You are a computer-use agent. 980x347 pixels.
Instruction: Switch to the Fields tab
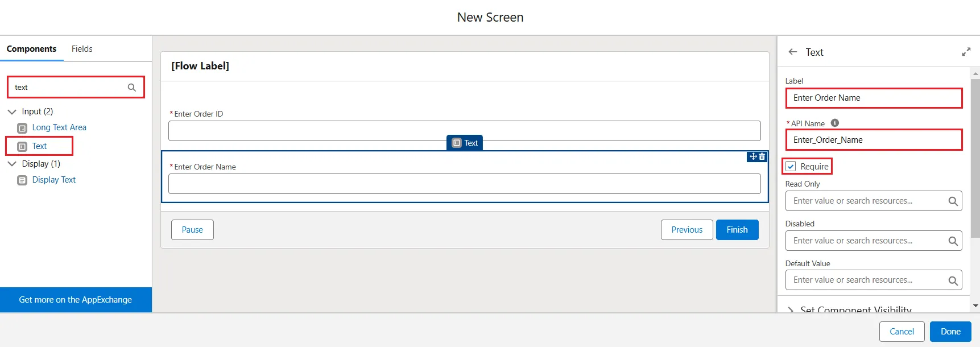tap(82, 49)
